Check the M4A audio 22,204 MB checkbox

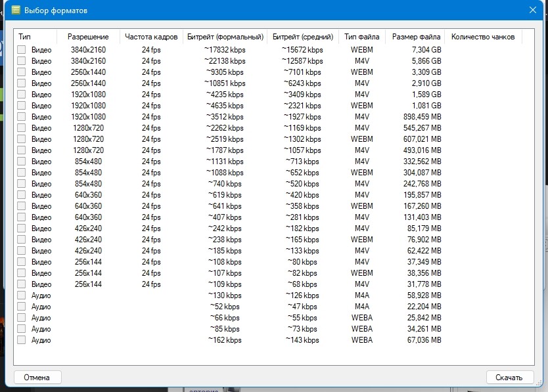[x=21, y=307]
